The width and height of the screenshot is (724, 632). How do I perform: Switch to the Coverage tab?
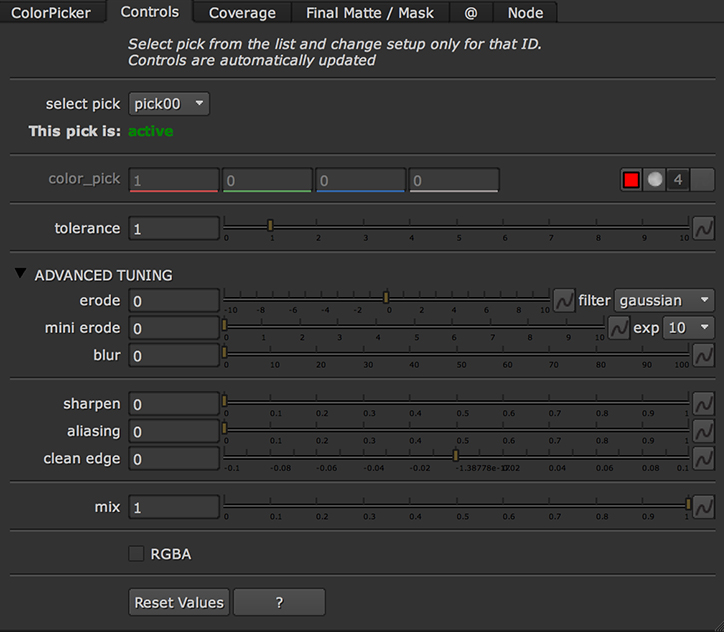click(x=242, y=13)
